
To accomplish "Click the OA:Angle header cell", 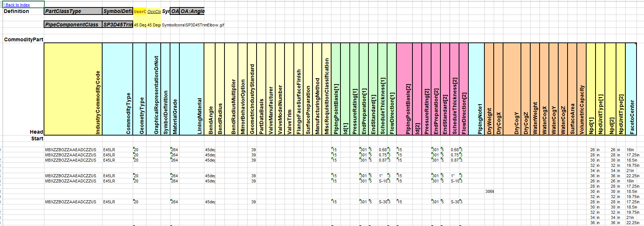I will (192, 11).
